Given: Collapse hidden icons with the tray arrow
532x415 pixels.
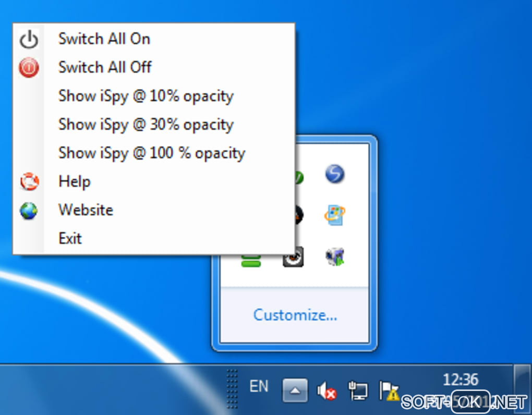Looking at the screenshot, I should click(295, 390).
